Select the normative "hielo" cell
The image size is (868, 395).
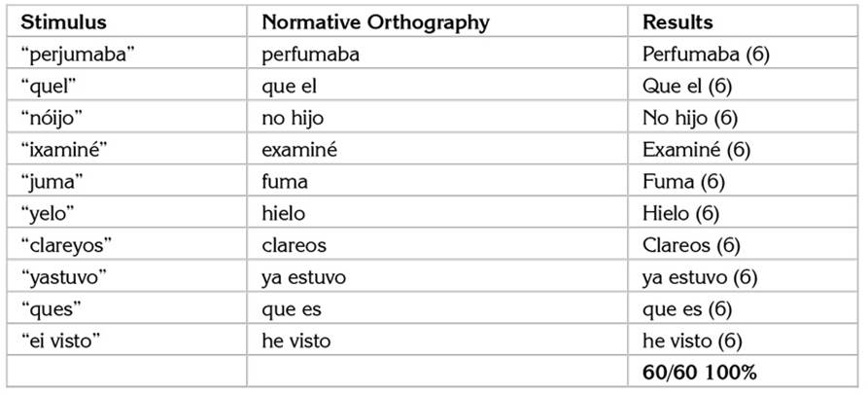coord(285,213)
